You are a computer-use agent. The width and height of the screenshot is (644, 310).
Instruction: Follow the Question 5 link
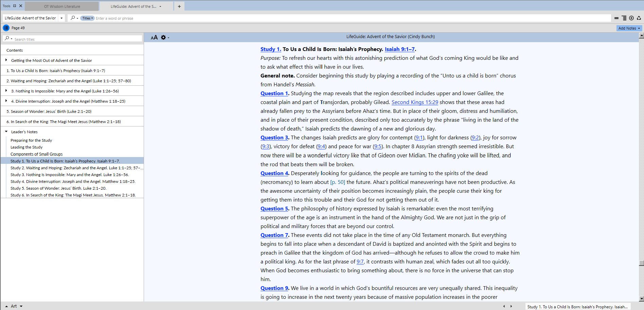click(274, 209)
